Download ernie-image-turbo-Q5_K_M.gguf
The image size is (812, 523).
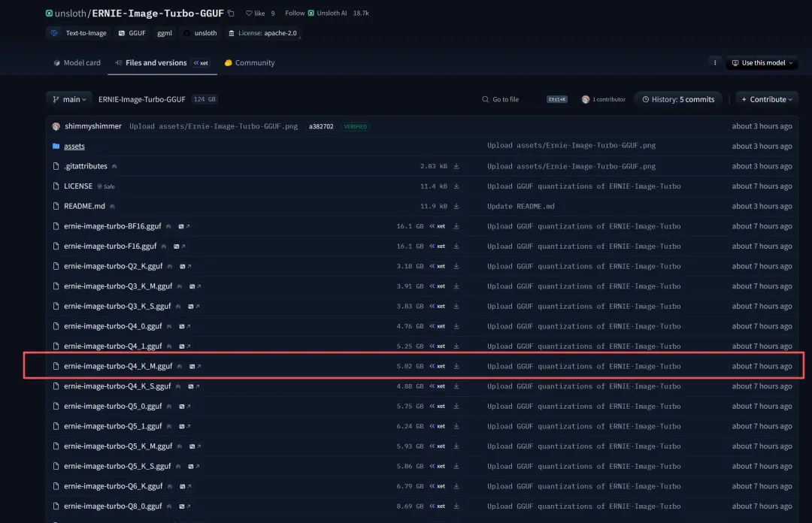456,446
